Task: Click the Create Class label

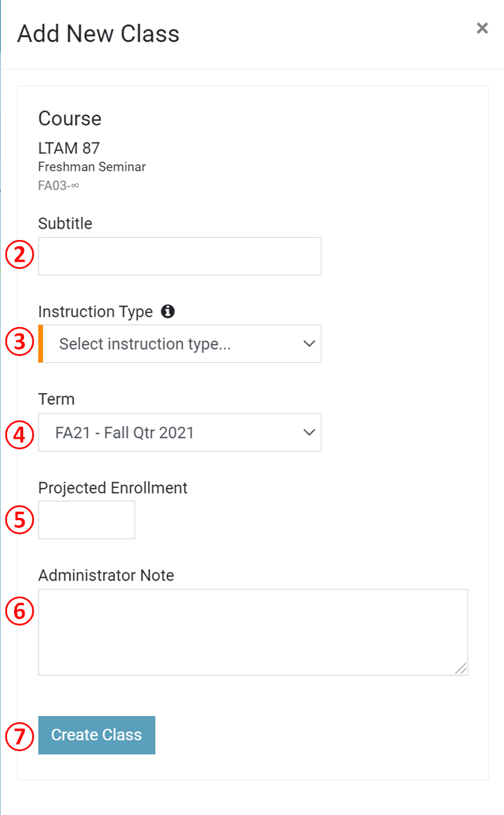Action: pyautogui.click(x=96, y=734)
